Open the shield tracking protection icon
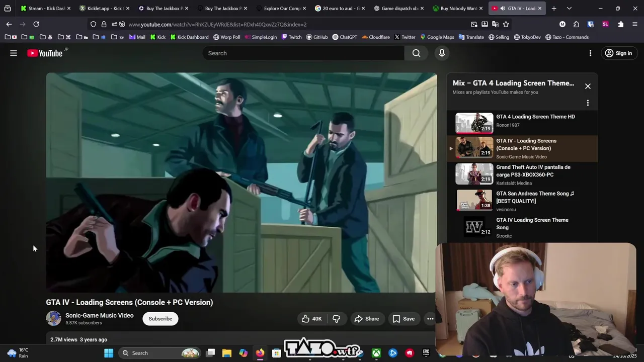Viewport: 644px width, 362px height. pos(93,24)
